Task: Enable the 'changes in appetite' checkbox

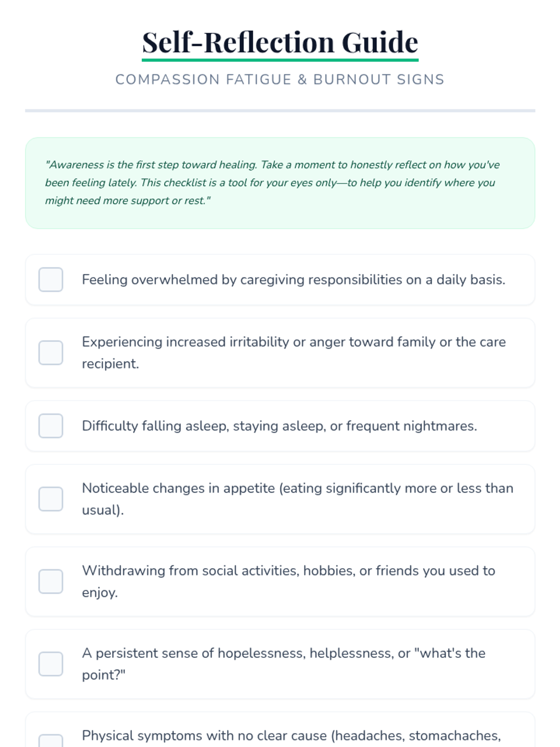Action: click(51, 499)
